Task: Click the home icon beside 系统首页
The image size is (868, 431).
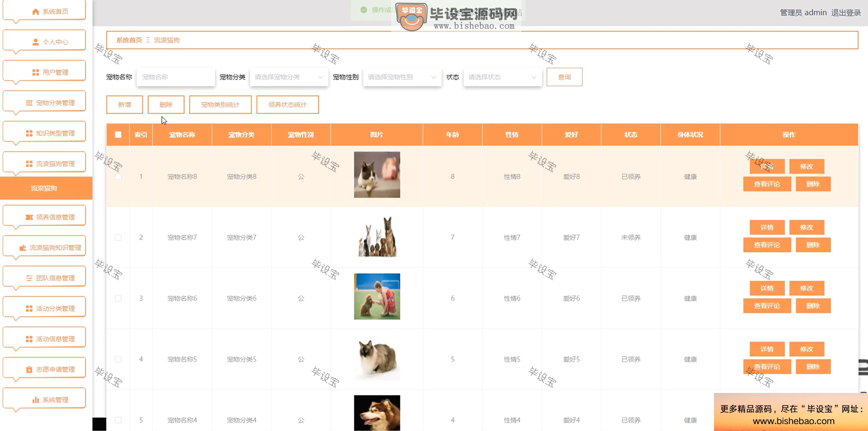Action: coord(35,12)
